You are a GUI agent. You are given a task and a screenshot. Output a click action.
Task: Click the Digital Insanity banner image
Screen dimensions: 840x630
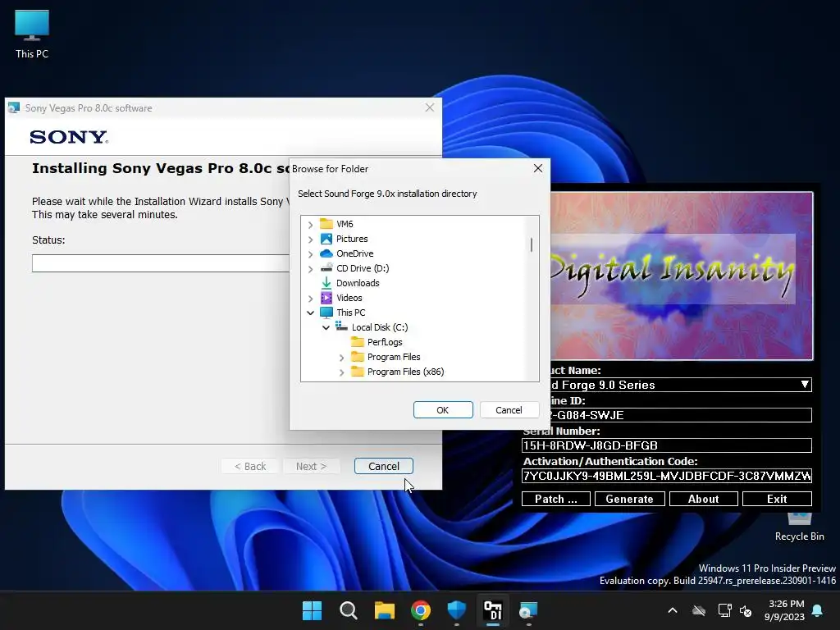(682, 276)
